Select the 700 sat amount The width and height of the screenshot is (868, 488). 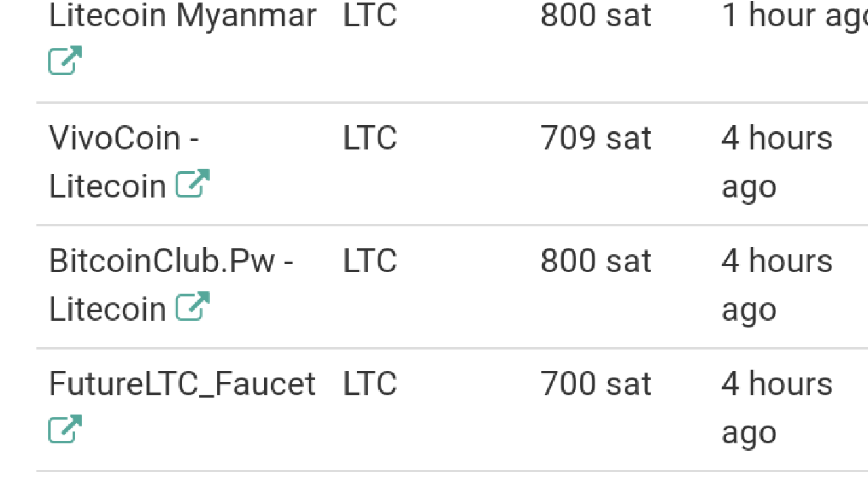pyautogui.click(x=595, y=384)
